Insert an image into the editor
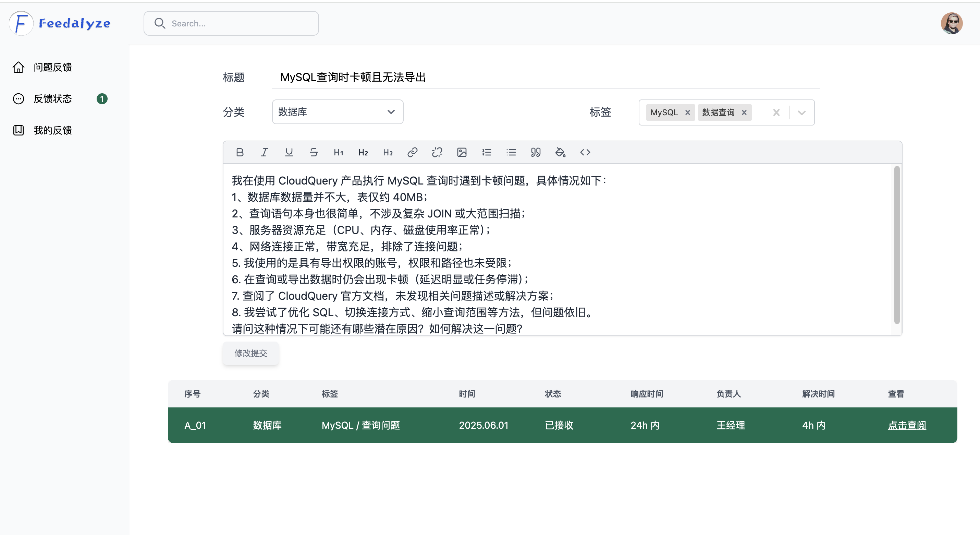 [462, 152]
